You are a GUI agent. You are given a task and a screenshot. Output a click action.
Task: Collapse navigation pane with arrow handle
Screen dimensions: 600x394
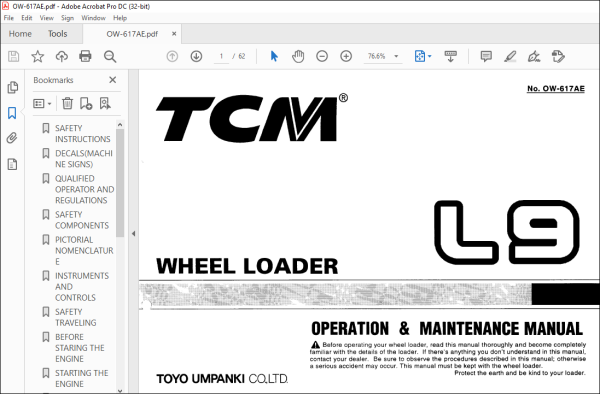(x=134, y=233)
